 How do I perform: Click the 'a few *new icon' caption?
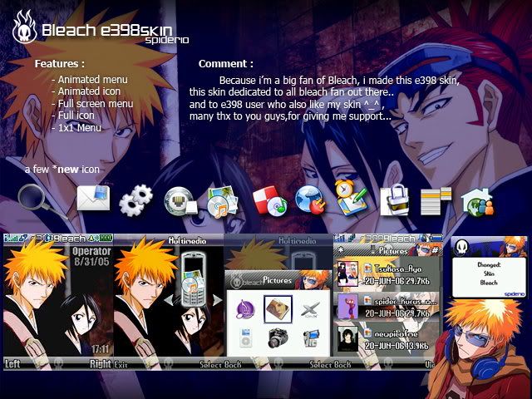(x=62, y=169)
